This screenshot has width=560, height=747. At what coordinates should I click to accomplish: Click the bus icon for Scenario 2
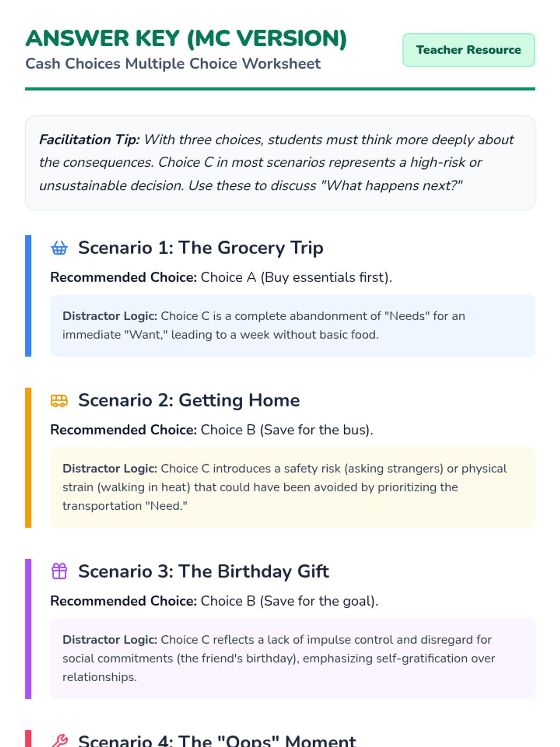click(x=59, y=401)
